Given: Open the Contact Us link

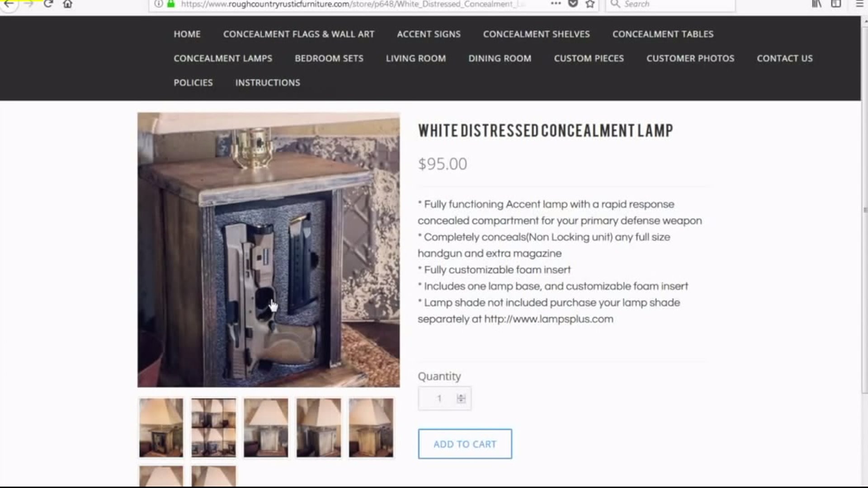Looking at the screenshot, I should 785,58.
